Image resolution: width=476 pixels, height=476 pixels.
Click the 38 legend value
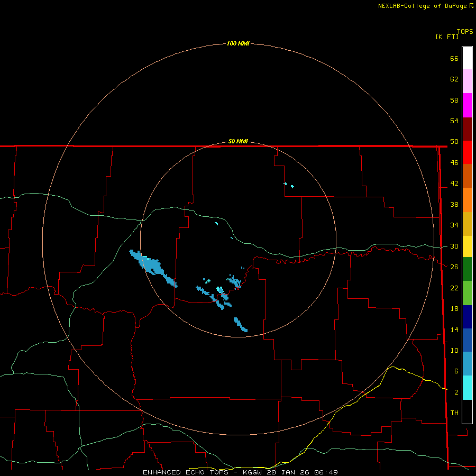click(454, 204)
